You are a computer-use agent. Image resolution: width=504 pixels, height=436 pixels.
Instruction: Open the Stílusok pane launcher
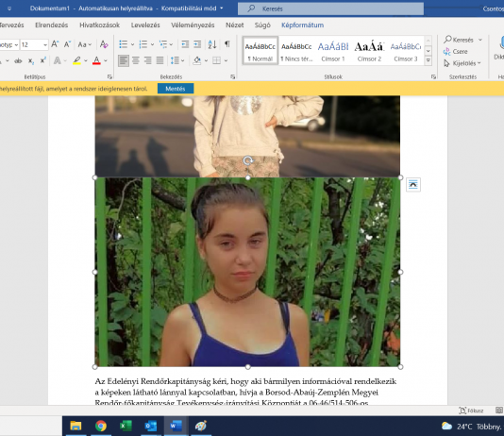point(433,77)
